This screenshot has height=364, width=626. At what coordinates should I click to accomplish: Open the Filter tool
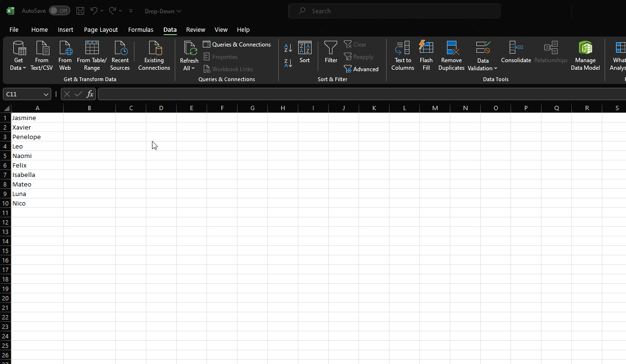331,52
